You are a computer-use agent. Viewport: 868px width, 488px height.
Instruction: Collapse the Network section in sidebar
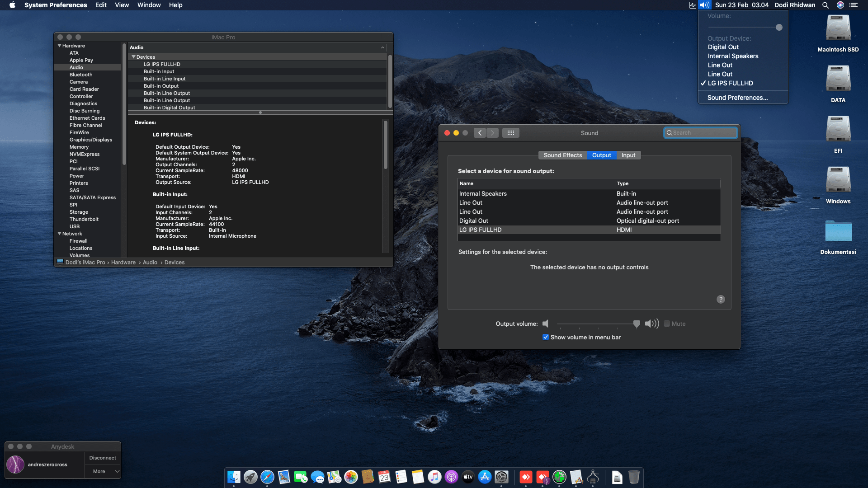(x=59, y=234)
